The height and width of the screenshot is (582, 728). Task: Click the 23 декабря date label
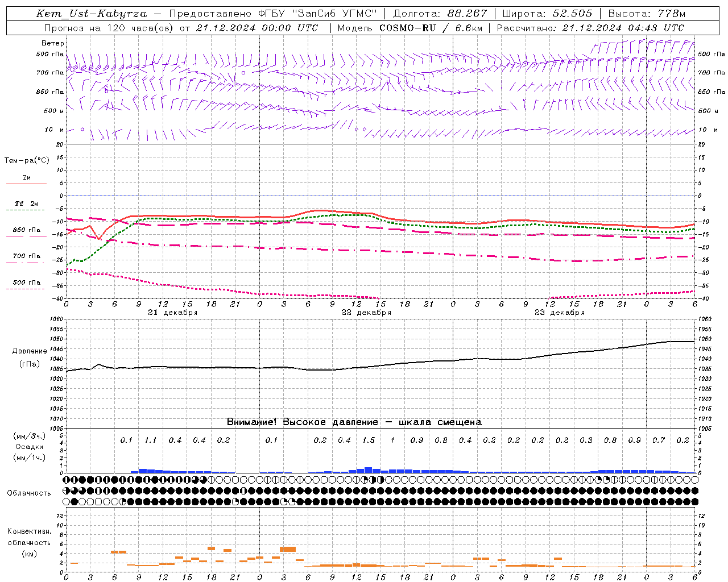(560, 313)
